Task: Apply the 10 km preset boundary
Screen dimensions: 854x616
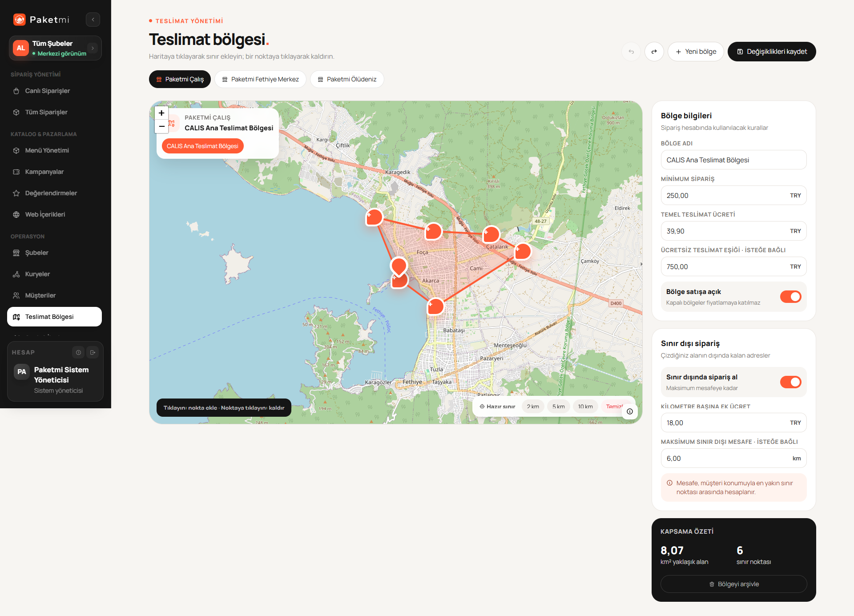Action: (x=585, y=407)
